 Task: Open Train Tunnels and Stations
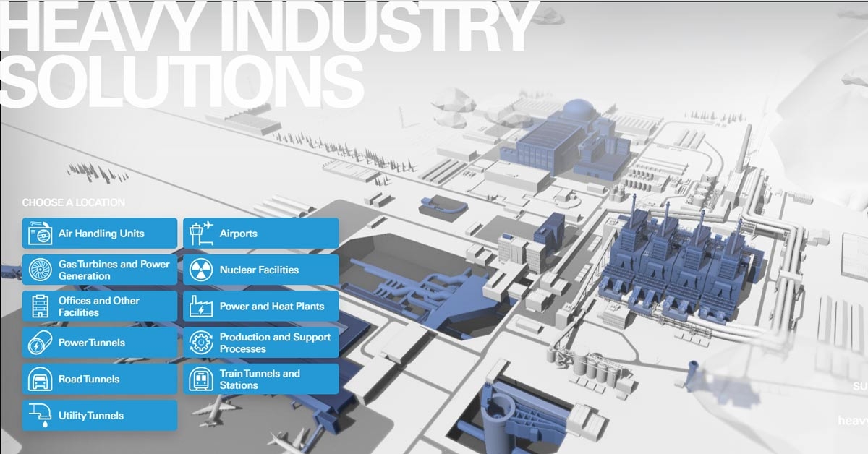(x=260, y=379)
